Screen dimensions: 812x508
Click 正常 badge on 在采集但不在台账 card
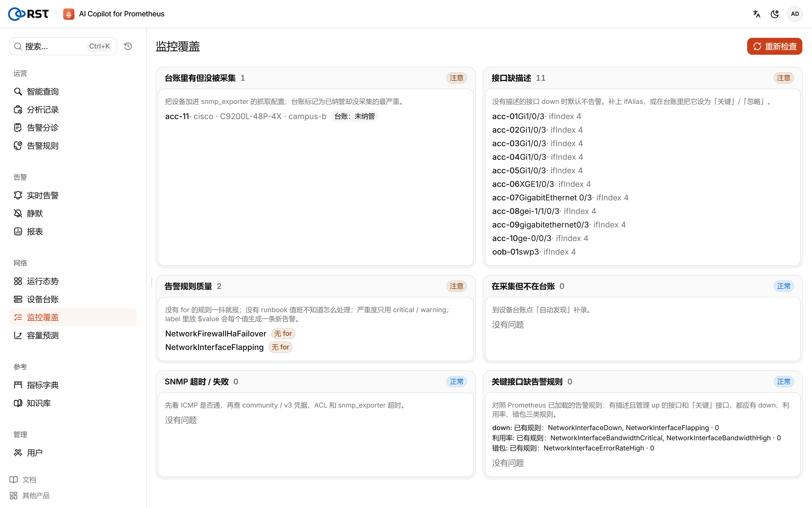[x=784, y=286]
